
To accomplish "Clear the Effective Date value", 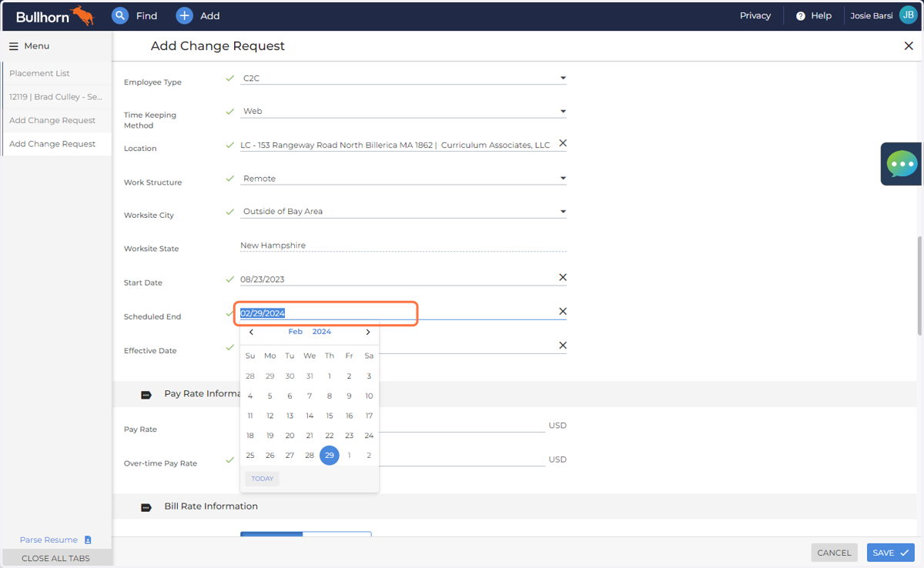I will 563,346.
